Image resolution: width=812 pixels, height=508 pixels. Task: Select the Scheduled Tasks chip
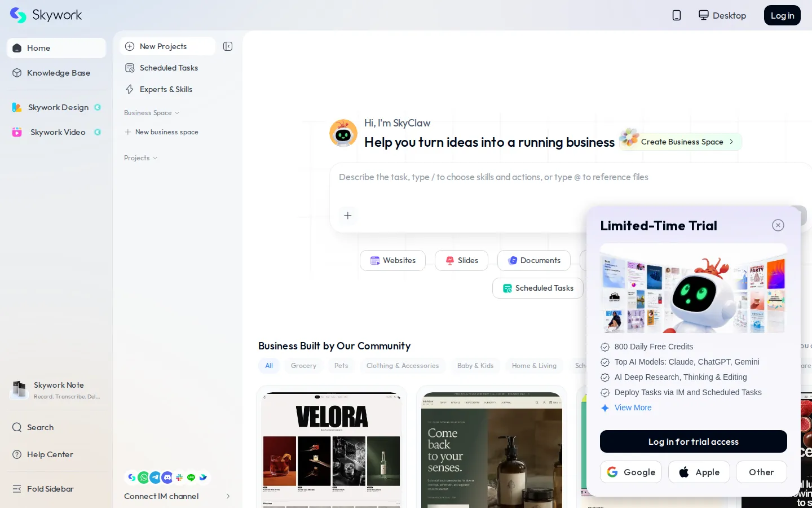click(x=538, y=288)
